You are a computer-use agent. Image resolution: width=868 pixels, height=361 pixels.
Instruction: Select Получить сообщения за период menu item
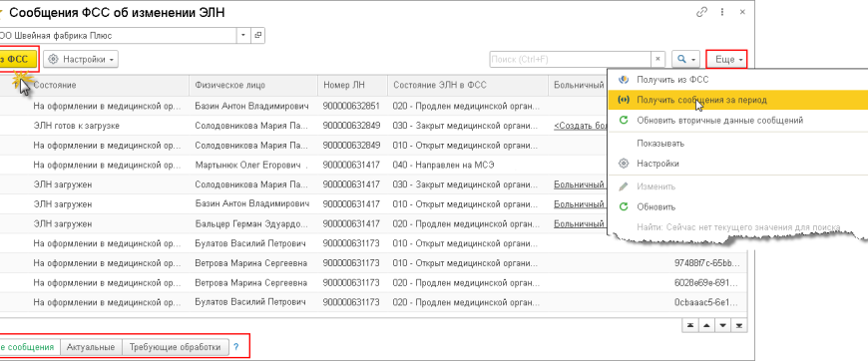[x=737, y=100]
